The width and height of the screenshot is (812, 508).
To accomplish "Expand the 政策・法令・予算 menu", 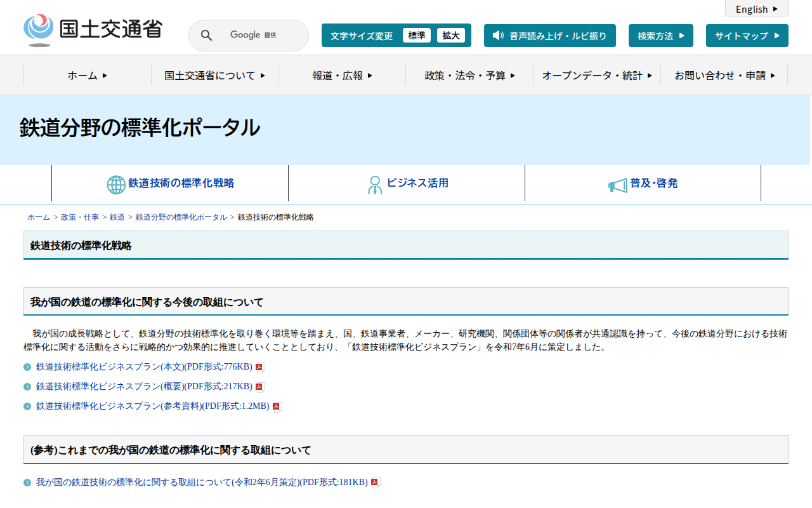I will 469,76.
